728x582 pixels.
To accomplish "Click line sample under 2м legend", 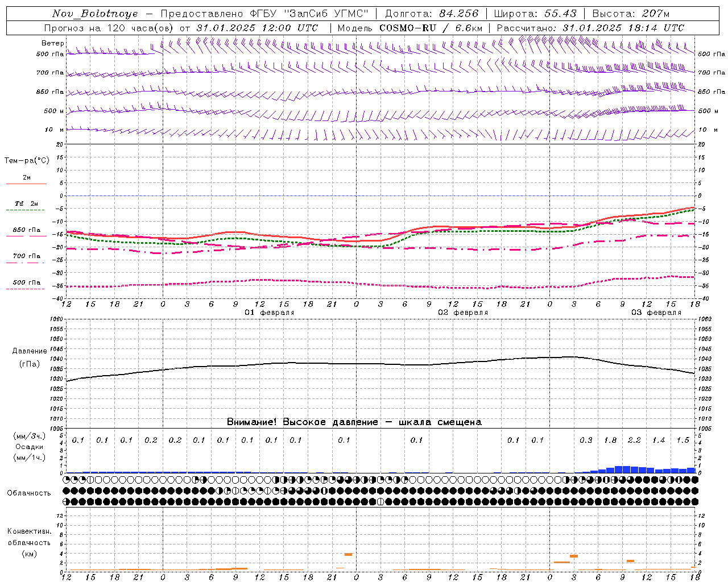I will (26, 184).
